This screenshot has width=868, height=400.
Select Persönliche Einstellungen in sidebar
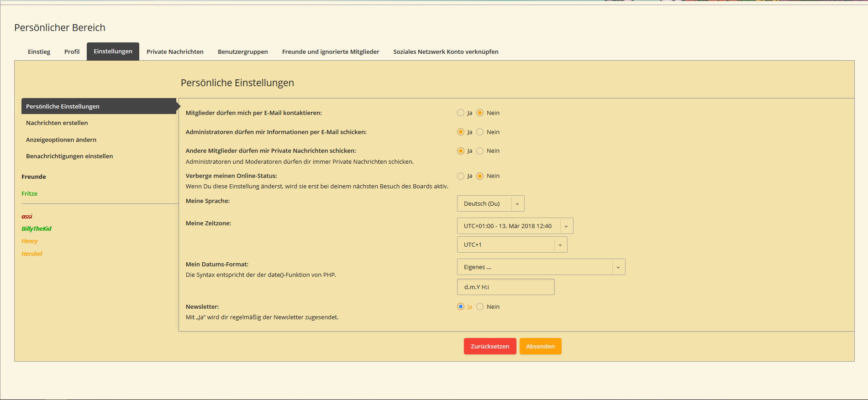[x=99, y=106]
